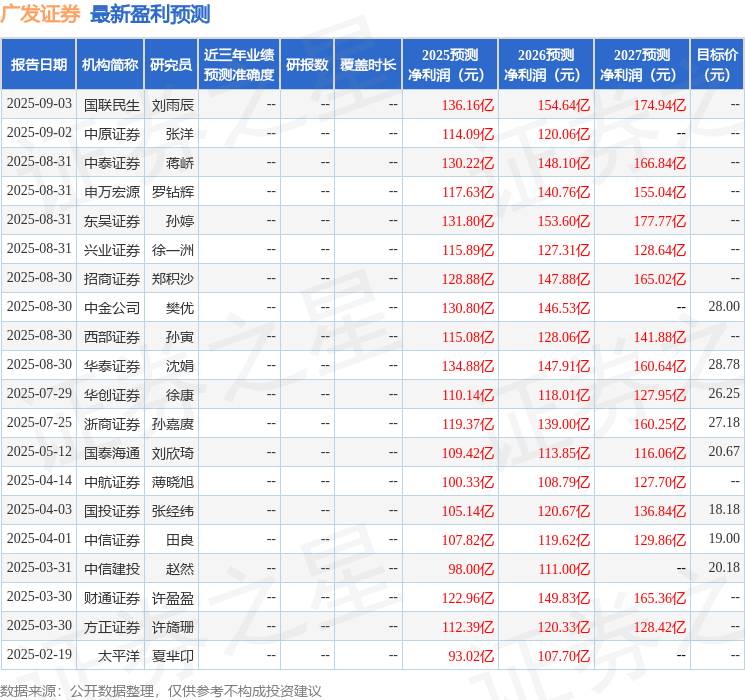Select the 浙商证券 institution cell

[112, 424]
